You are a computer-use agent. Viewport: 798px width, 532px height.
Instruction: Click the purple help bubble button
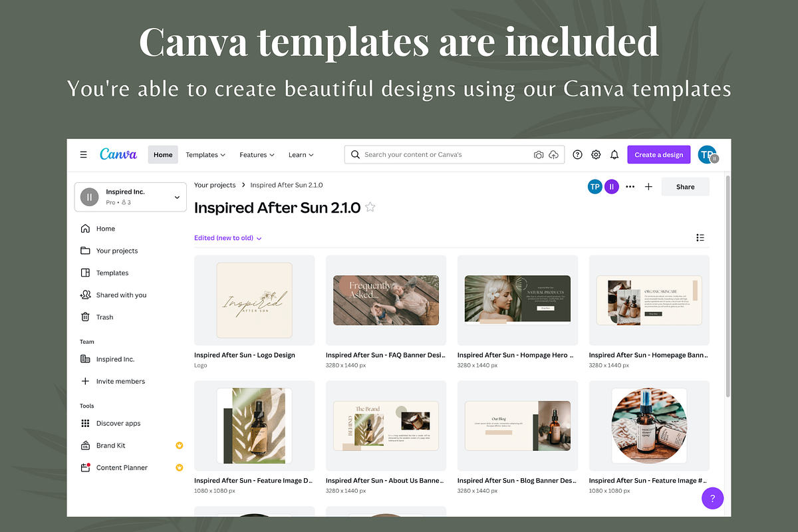712,498
